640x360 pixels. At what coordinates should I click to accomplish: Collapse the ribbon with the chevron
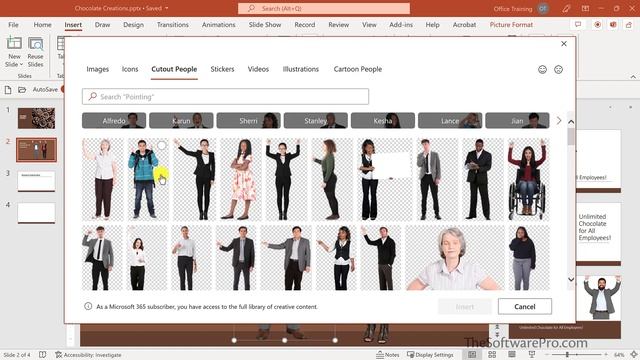pos(633,76)
